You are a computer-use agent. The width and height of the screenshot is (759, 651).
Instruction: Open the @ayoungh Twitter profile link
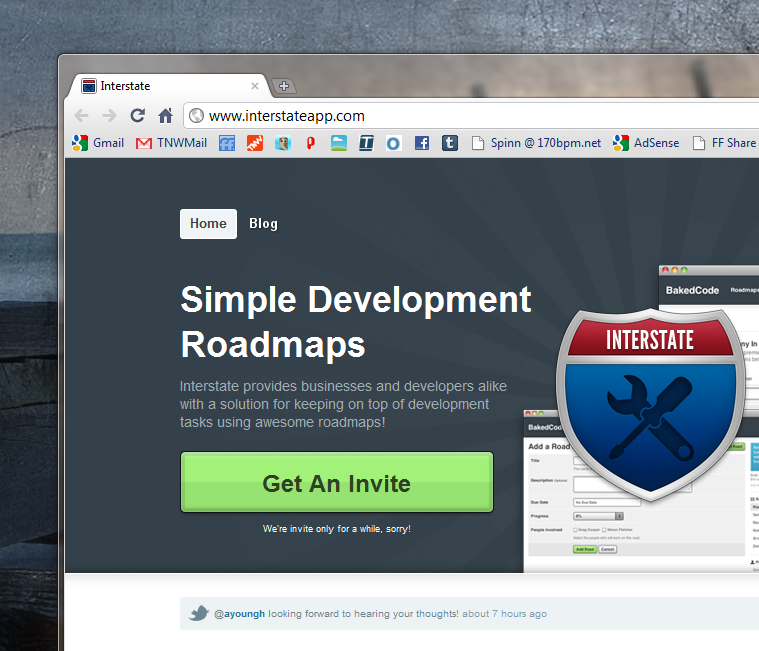(x=239, y=614)
